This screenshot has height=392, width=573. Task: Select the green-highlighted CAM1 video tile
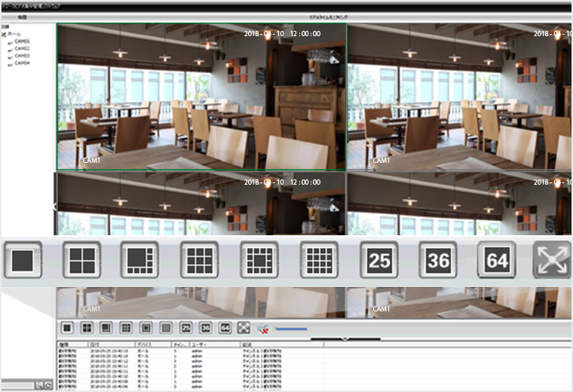[x=201, y=96]
